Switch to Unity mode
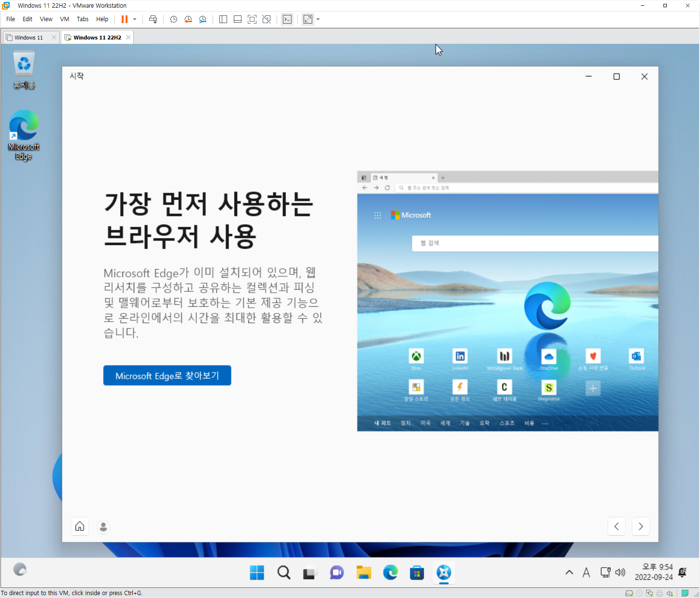The width and height of the screenshot is (700, 598). pos(267,19)
